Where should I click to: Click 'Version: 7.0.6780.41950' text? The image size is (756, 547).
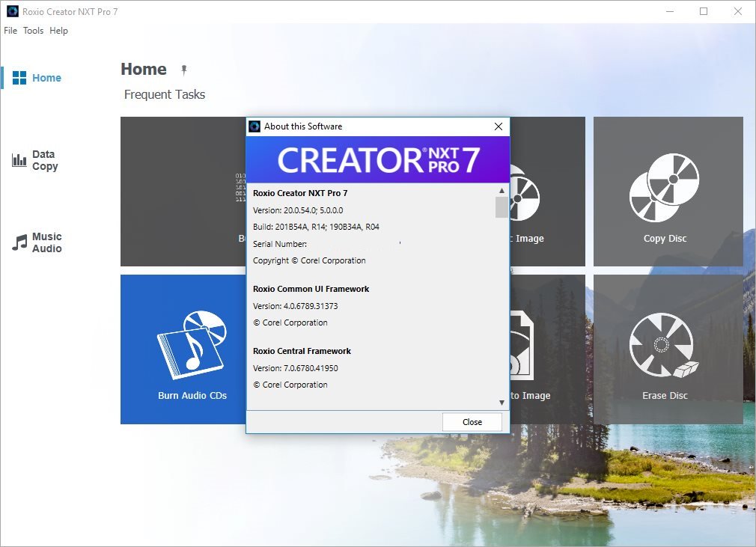click(x=295, y=368)
